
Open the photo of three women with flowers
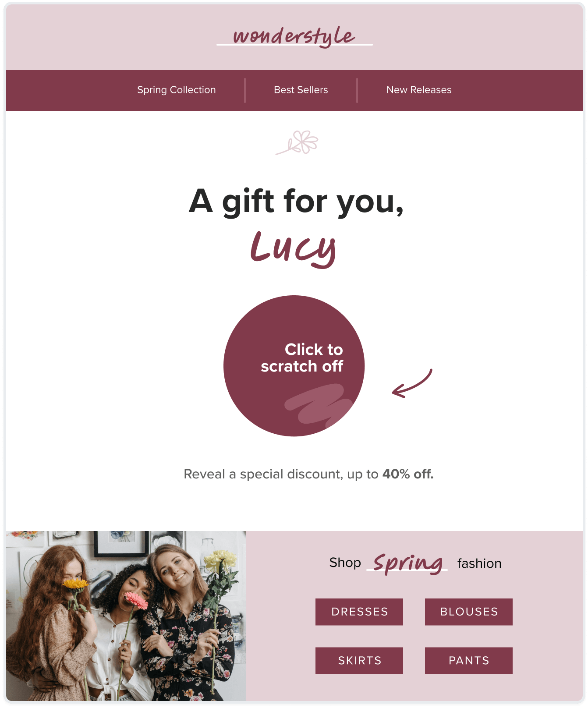[x=126, y=616]
